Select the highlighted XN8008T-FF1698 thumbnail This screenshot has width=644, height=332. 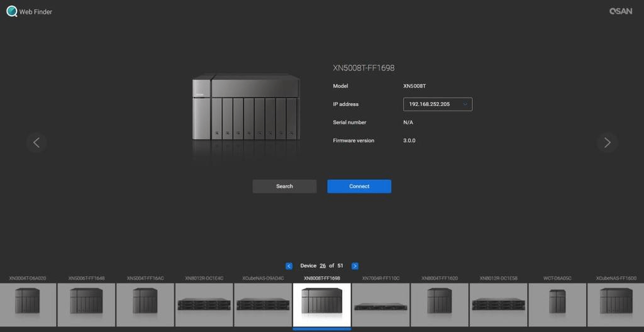pos(322,305)
